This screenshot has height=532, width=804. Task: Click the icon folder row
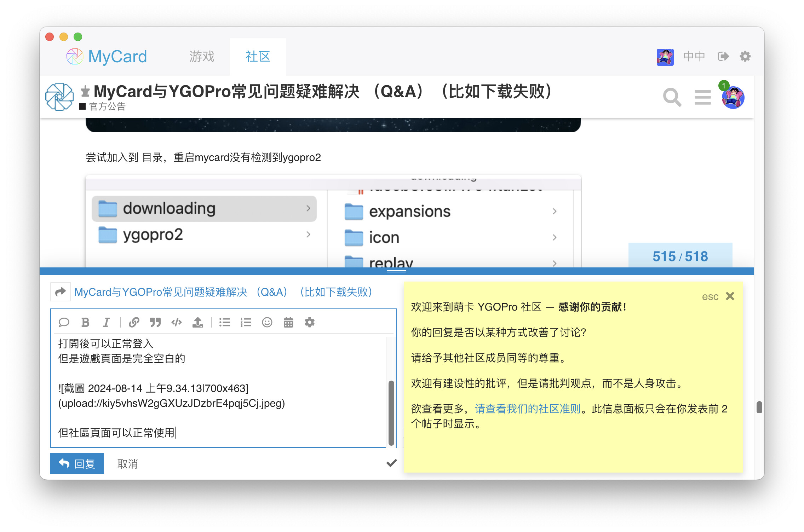pyautogui.click(x=450, y=237)
